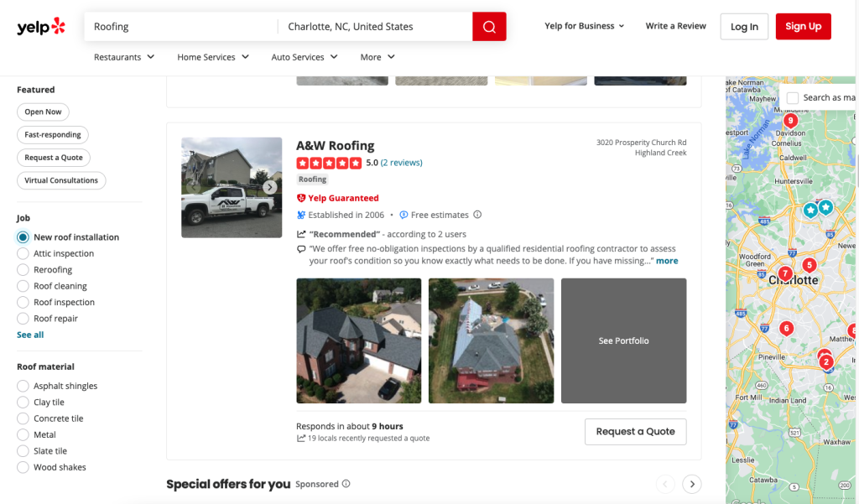Enable Search as map moves checkbox
Viewport: 859px width, 504px height.
click(x=792, y=98)
